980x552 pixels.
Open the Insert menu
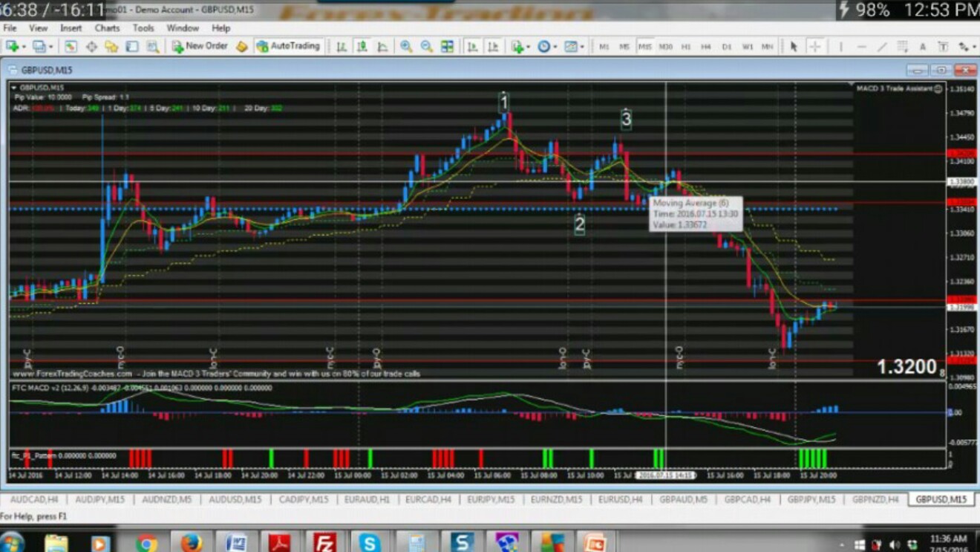[x=71, y=28]
